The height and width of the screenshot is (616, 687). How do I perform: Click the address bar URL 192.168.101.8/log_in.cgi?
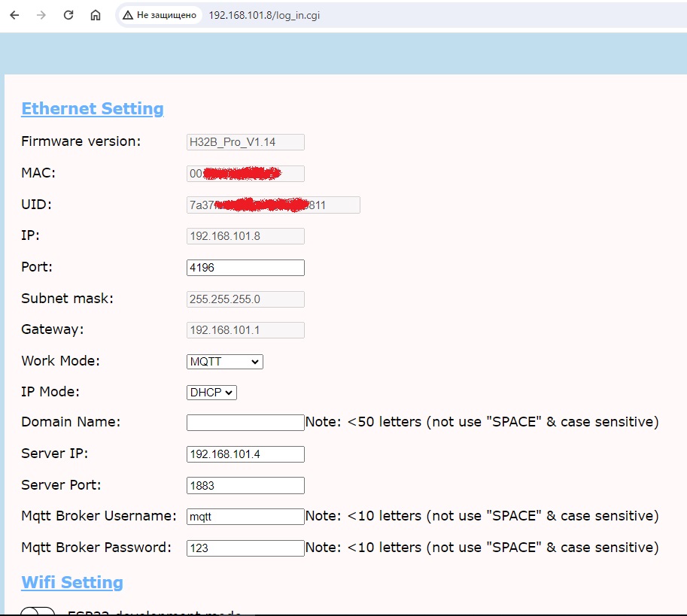point(264,15)
